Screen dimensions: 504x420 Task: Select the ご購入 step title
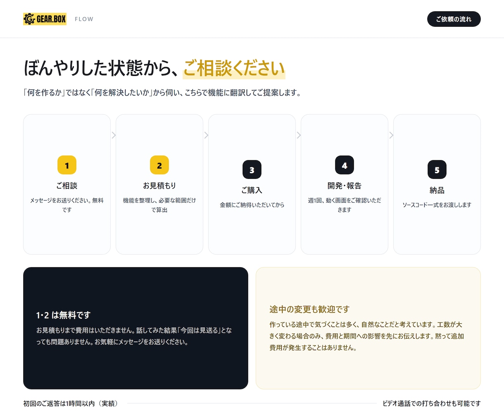[x=252, y=190]
